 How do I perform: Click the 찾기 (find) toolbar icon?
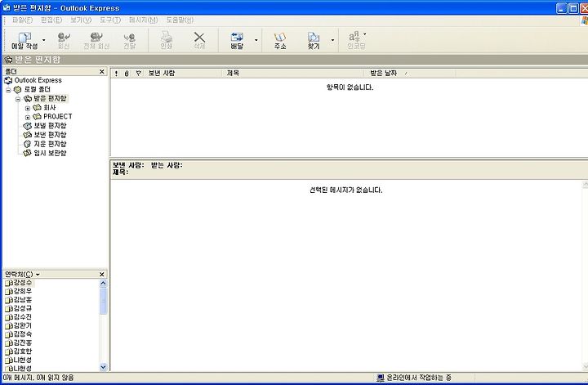coord(314,37)
